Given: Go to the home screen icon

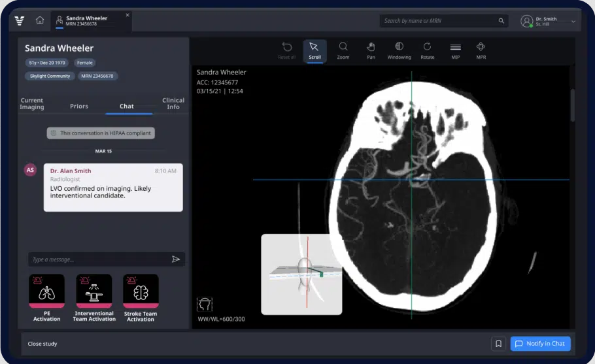Looking at the screenshot, I should click(40, 21).
